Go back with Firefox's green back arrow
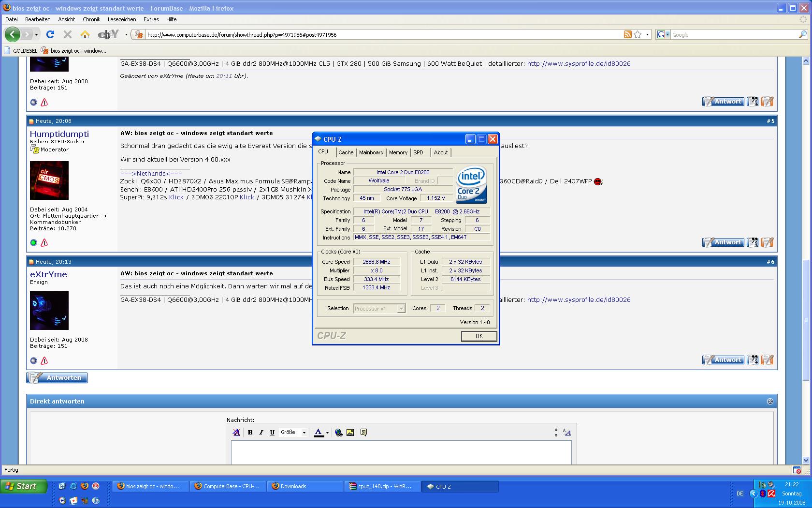812x508 pixels. point(12,34)
